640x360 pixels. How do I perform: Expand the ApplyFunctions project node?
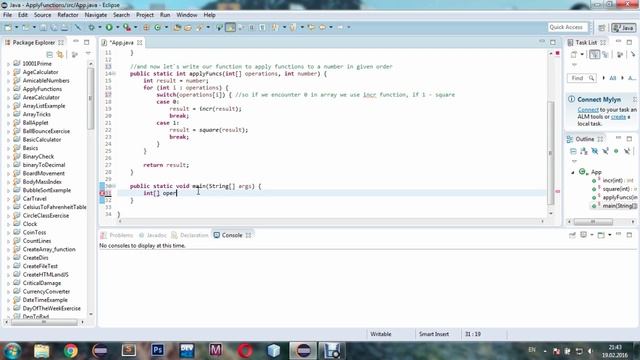click(8, 89)
